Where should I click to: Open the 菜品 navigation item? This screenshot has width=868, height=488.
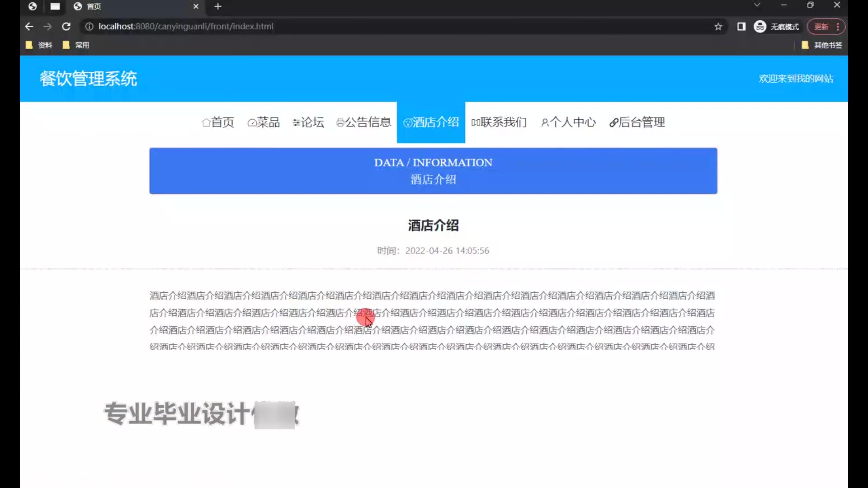coord(264,122)
